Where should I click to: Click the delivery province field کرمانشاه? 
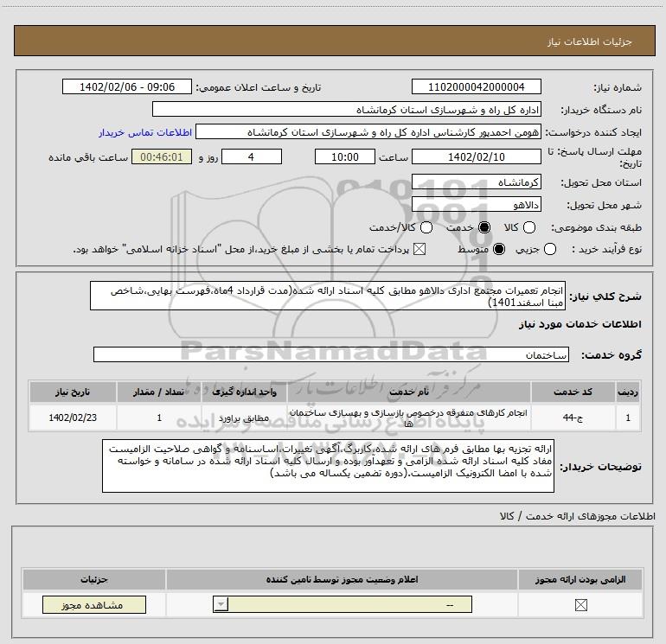tap(476, 182)
